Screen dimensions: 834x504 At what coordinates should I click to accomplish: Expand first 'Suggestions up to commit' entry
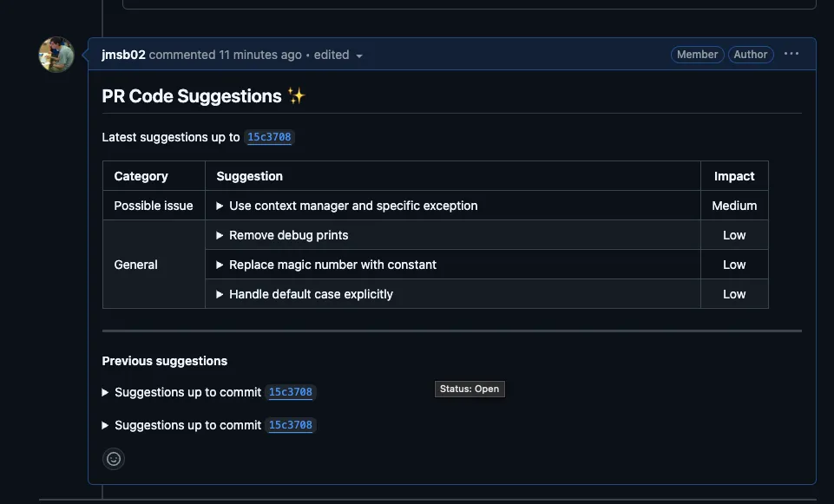point(181,392)
